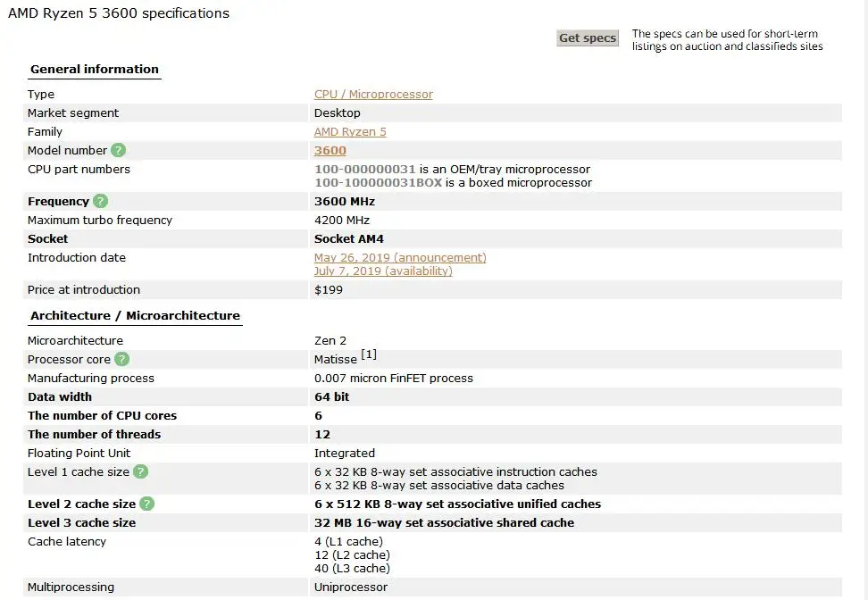Click the 0.007 micron FinFET process text
This screenshot has height=600, width=868.
pyautogui.click(x=394, y=378)
